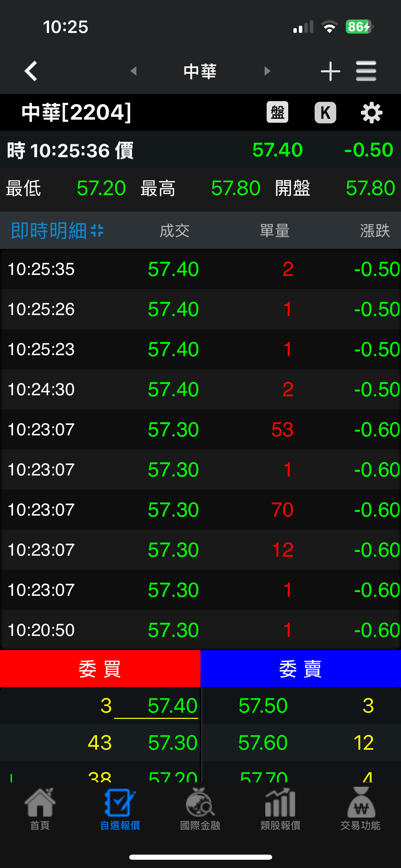Select the trade row with volume 53

tap(200, 430)
